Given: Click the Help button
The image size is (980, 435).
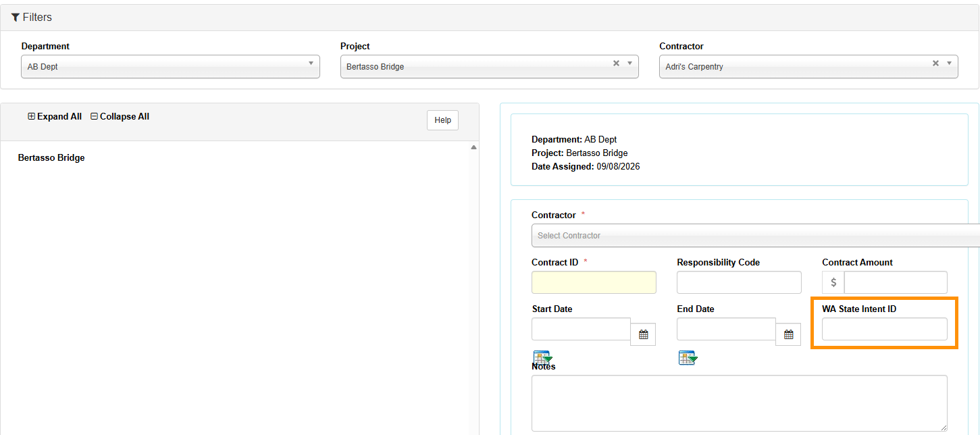Looking at the screenshot, I should 442,120.
